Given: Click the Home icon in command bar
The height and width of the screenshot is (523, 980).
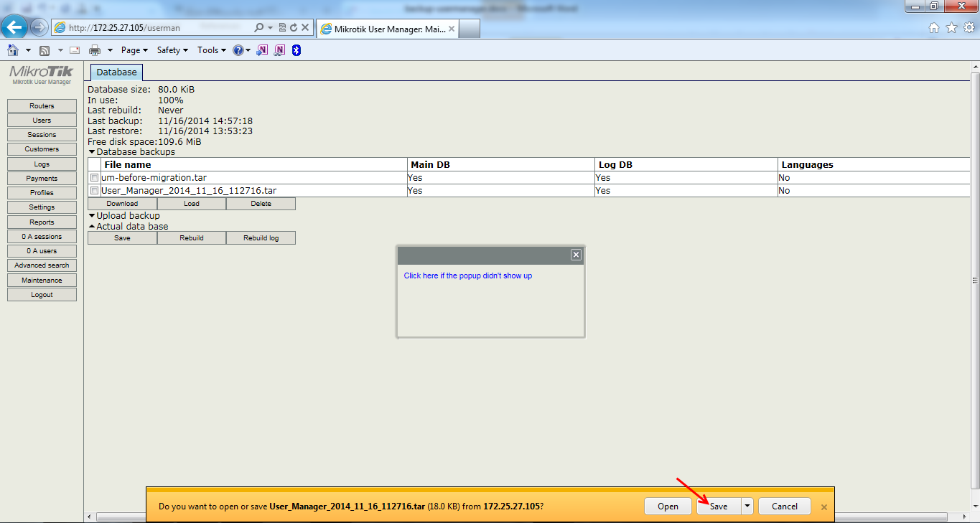Looking at the screenshot, I should pos(12,50).
